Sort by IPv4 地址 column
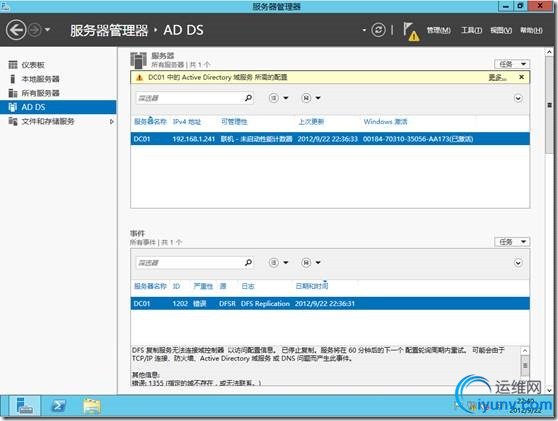 (x=187, y=122)
